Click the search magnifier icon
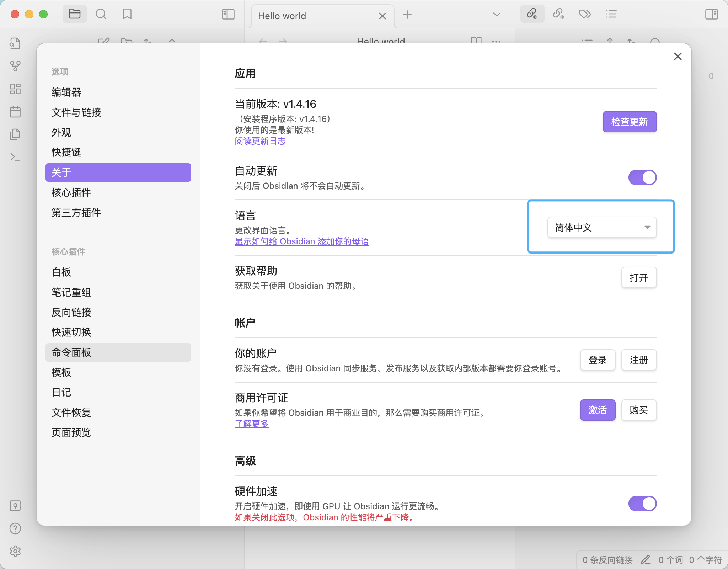Viewport: 728px width, 569px height. [x=101, y=14]
